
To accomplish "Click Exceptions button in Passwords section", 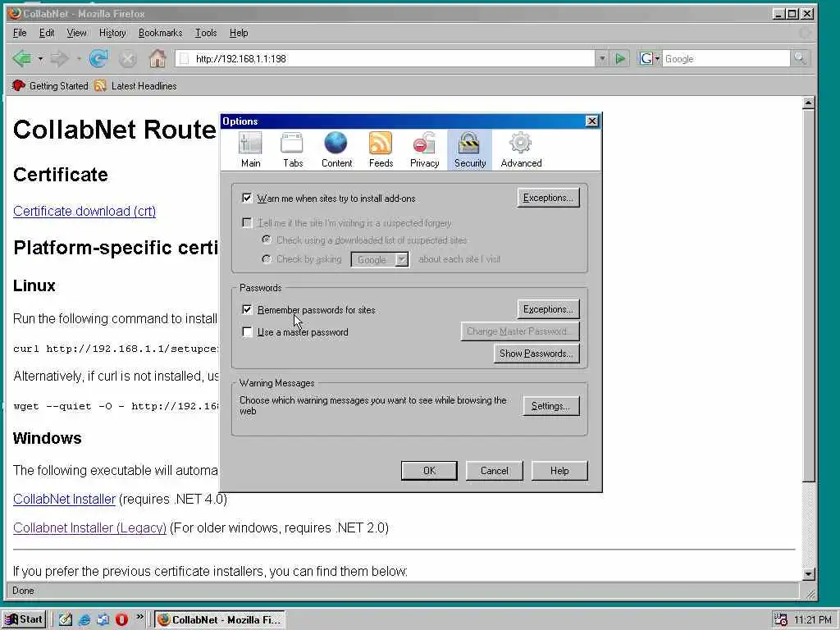I will pyautogui.click(x=548, y=309).
